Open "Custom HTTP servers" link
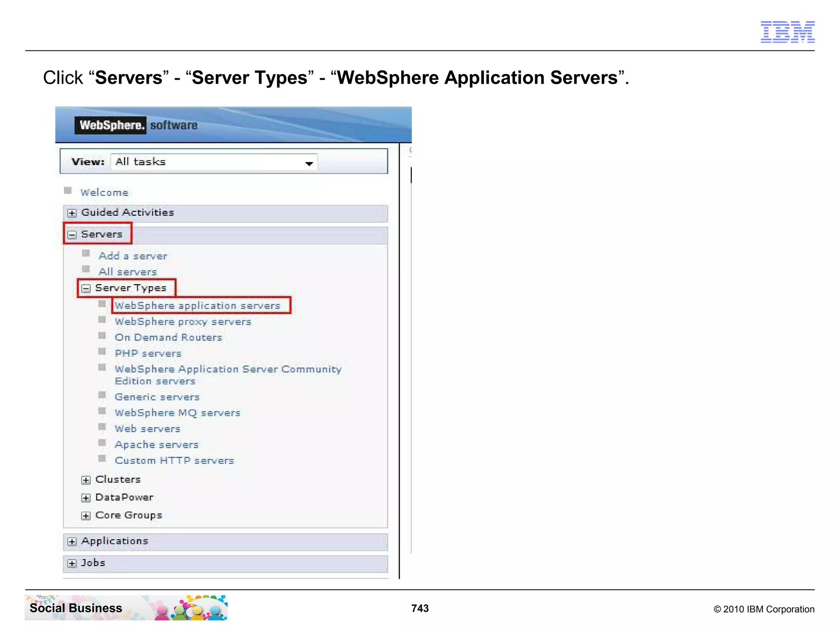This screenshot has width=840, height=630. [174, 461]
